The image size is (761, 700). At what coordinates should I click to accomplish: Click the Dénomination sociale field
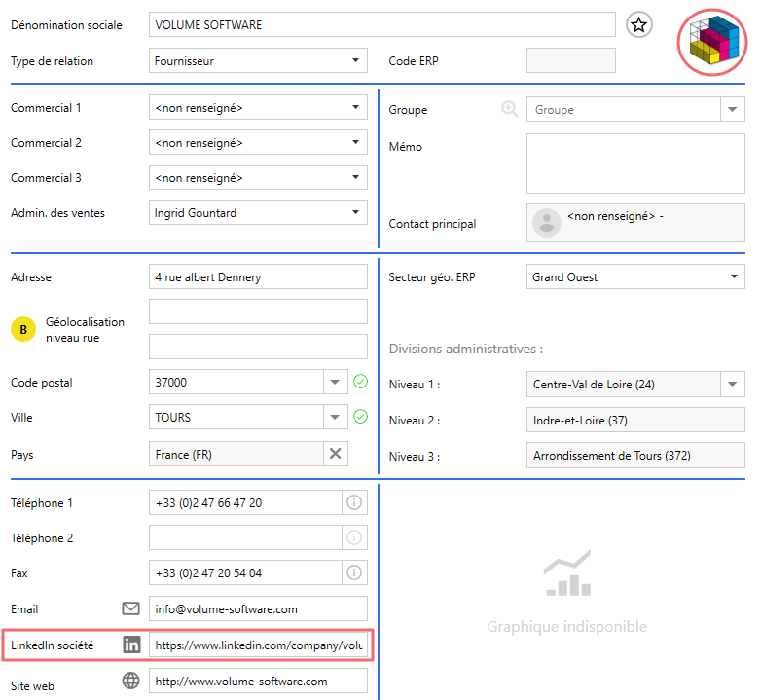tap(381, 24)
